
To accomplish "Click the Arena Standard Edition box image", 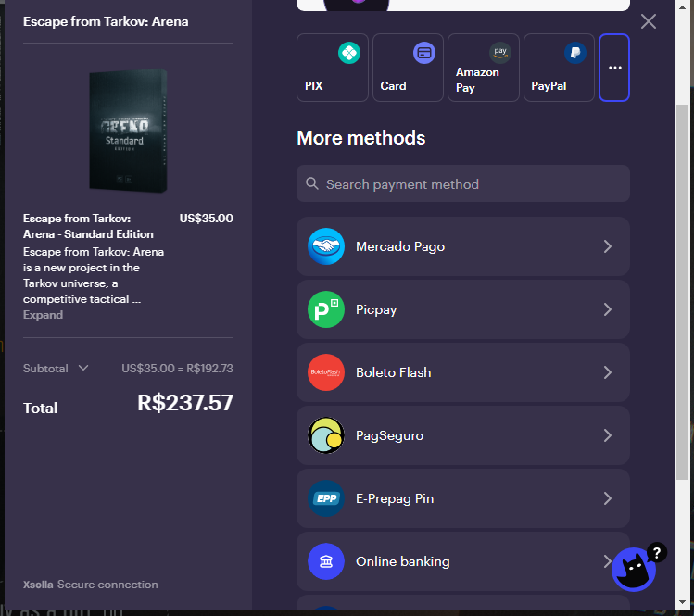I will coord(128,131).
